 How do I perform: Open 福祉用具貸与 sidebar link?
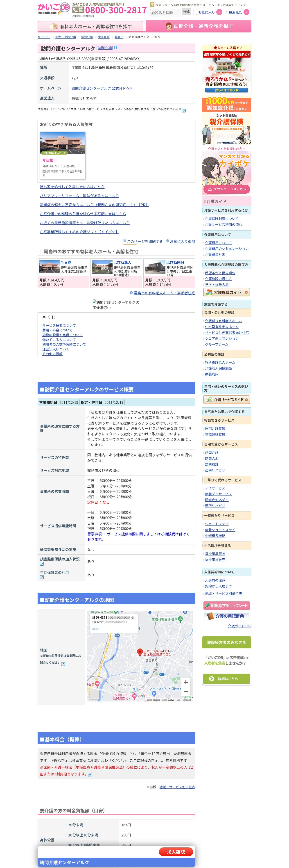[x=215, y=554]
